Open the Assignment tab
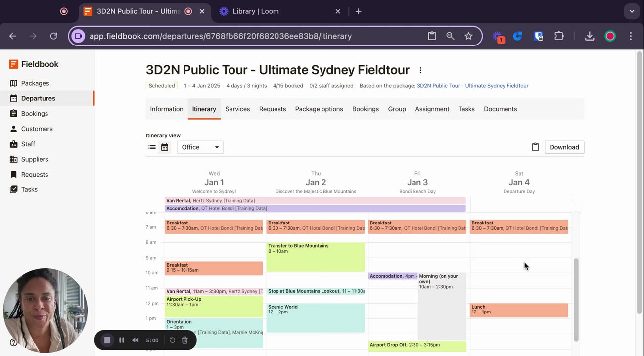Image resolution: width=644 pixels, height=356 pixels. 432,109
